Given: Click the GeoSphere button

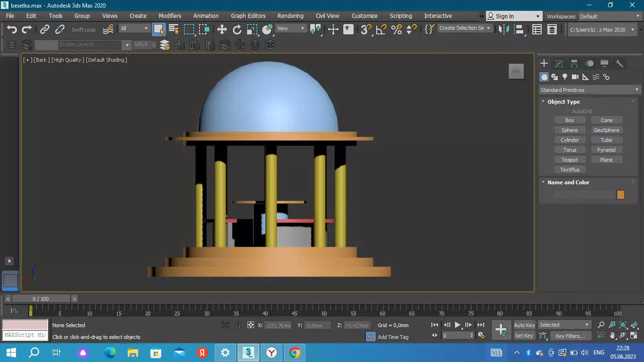Looking at the screenshot, I should pos(607,130).
